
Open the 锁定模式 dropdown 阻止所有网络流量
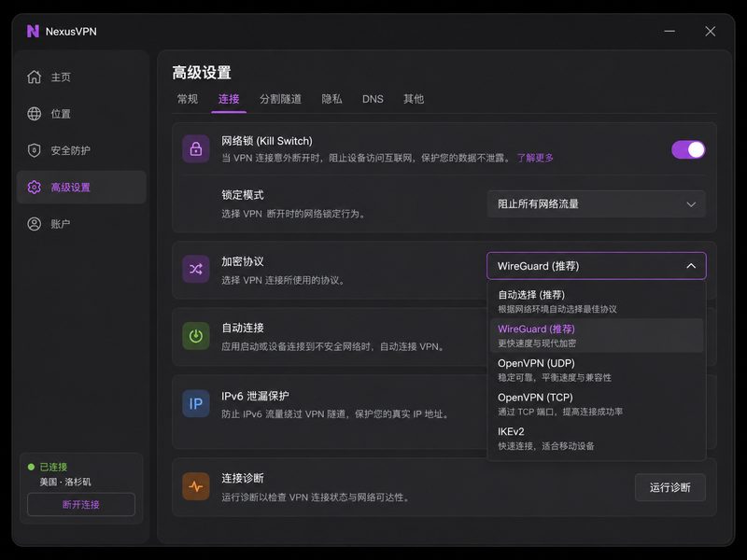click(x=596, y=203)
